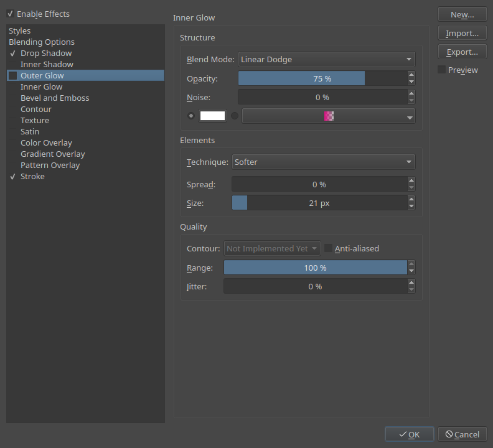
Task: Tick the Preview checkbox
Action: coord(442,70)
